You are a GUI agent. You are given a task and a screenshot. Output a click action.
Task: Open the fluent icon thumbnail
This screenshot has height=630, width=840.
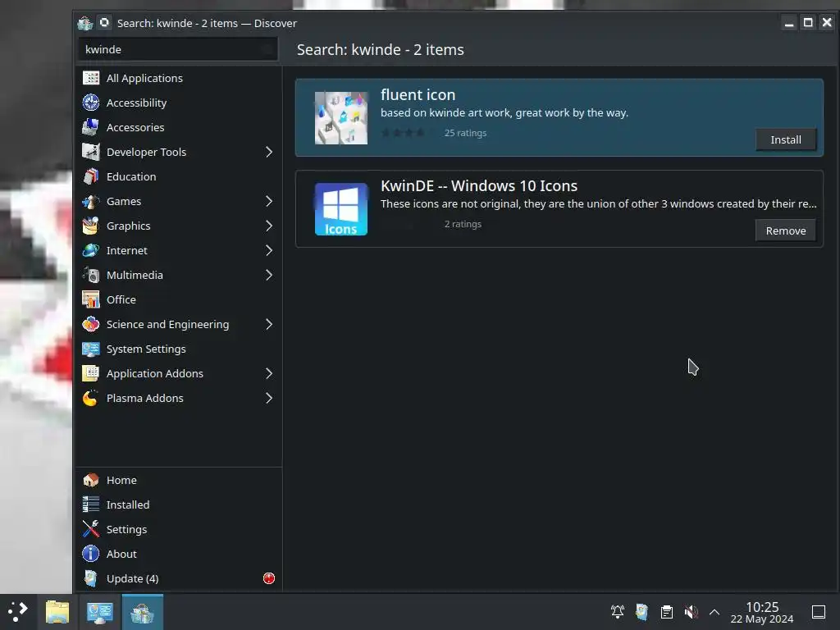click(341, 118)
